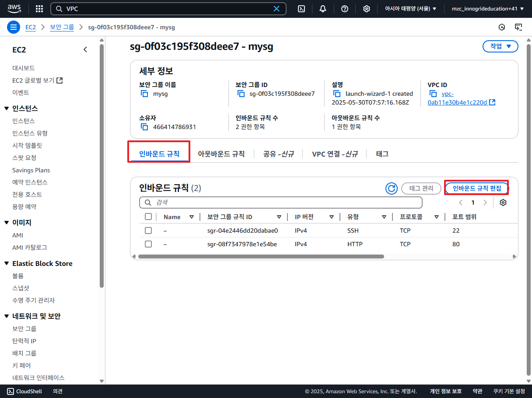This screenshot has height=398, width=532.
Task: Open 보안 그룹 in the sidebar
Action: pyautogui.click(x=24, y=328)
